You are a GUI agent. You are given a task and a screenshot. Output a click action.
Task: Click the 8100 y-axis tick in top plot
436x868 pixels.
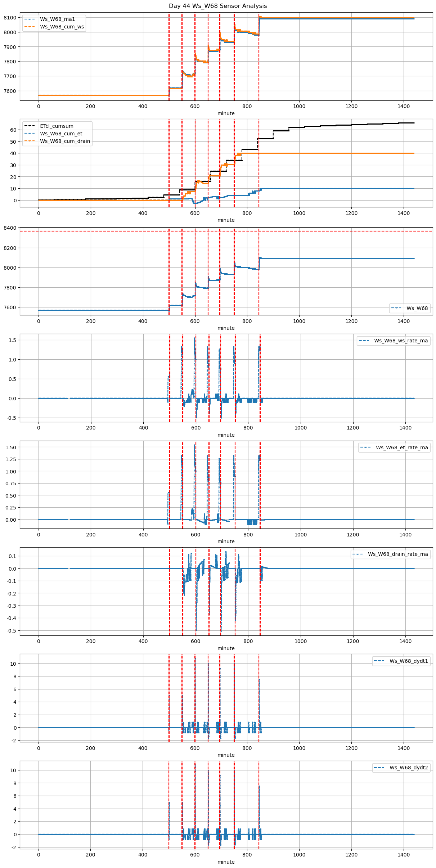tap(10, 18)
